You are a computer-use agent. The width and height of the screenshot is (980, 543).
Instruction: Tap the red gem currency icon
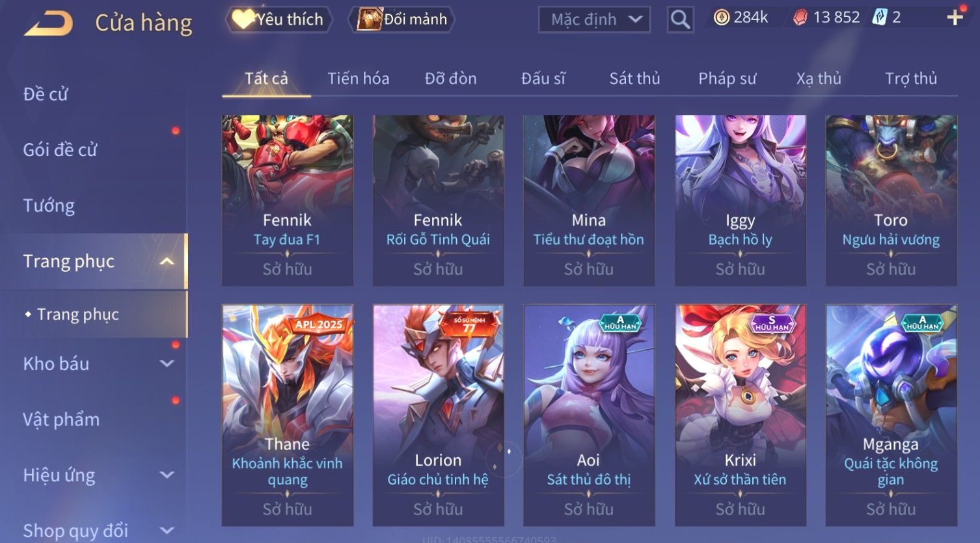[800, 18]
